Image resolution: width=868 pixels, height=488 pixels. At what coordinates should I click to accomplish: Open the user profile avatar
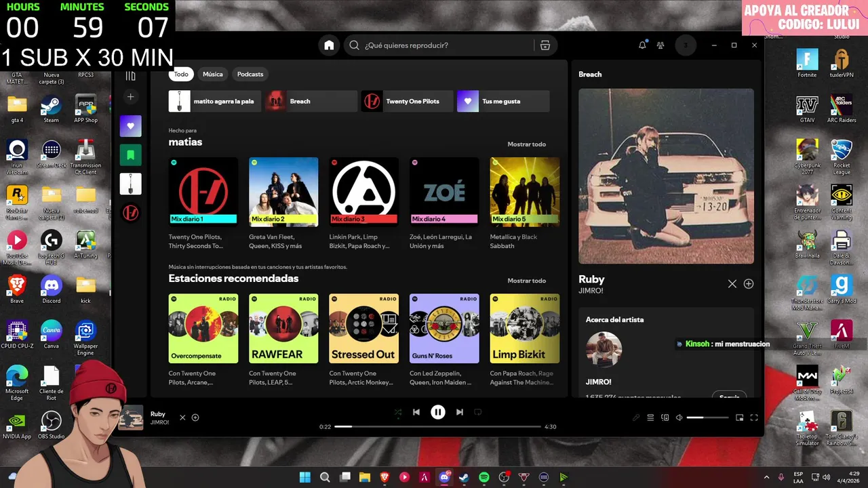[x=686, y=45]
